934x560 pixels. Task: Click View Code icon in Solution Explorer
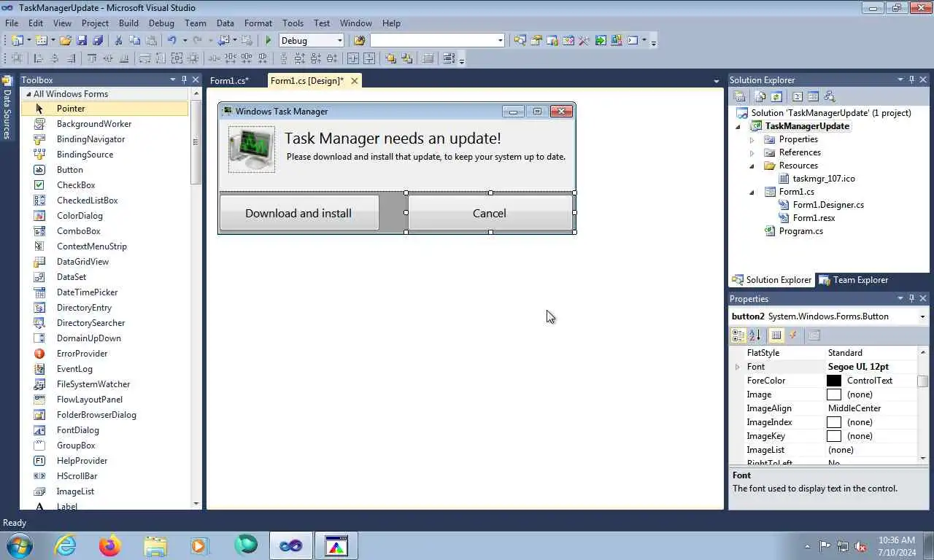point(797,96)
